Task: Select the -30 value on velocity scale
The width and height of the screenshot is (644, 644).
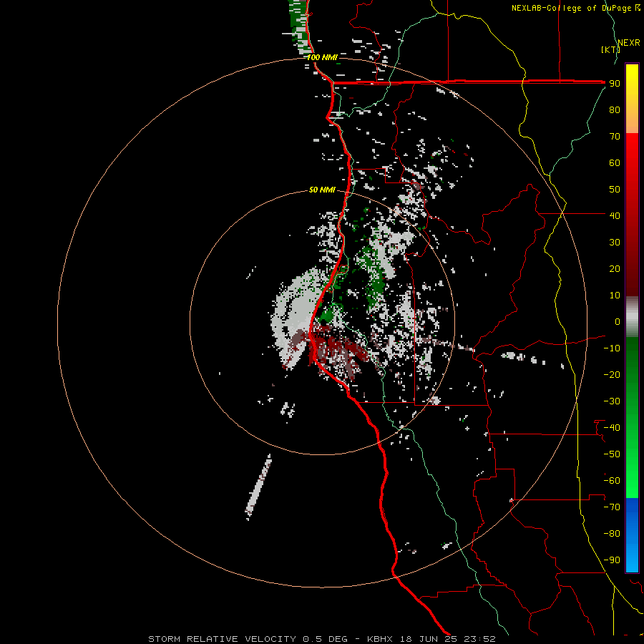Action: tap(612, 401)
